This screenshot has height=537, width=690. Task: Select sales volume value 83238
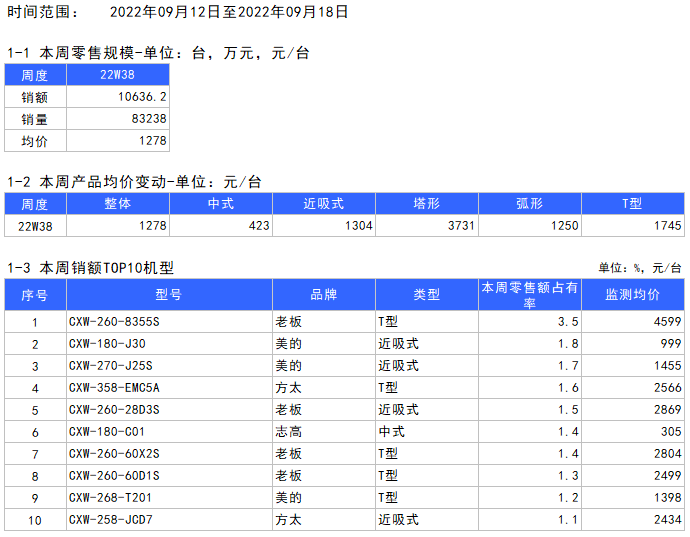pos(149,119)
